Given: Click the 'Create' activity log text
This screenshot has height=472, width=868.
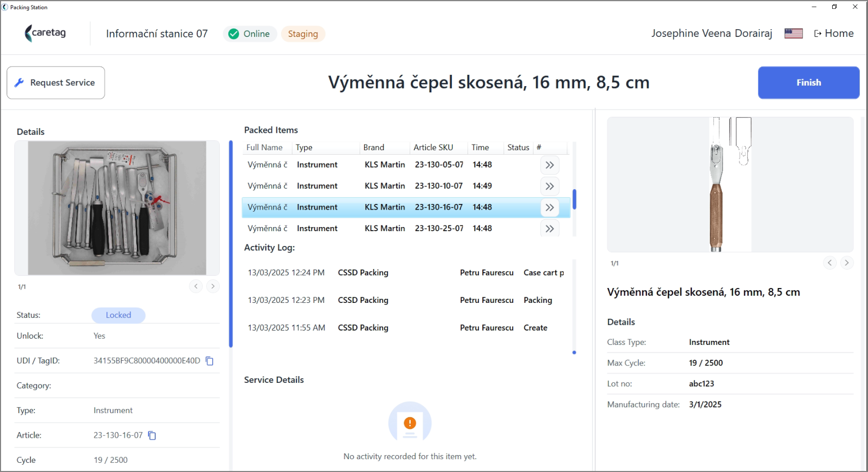Looking at the screenshot, I should [536, 328].
